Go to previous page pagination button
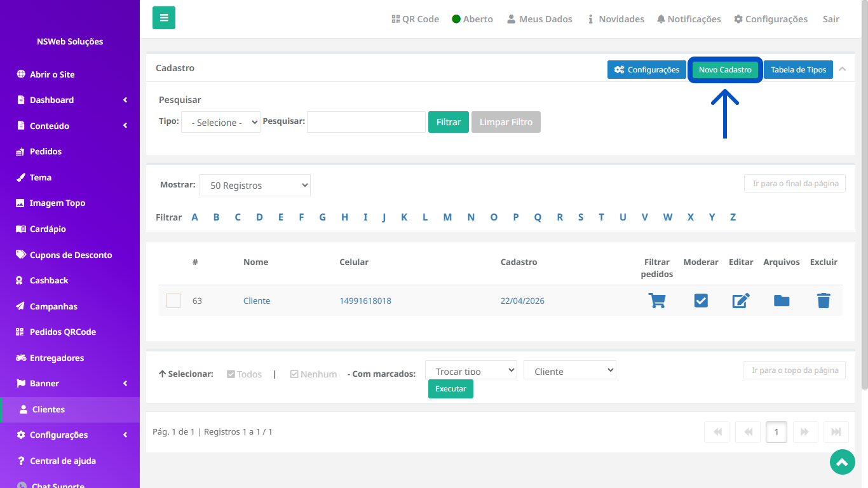The width and height of the screenshot is (868, 488). (x=748, y=432)
